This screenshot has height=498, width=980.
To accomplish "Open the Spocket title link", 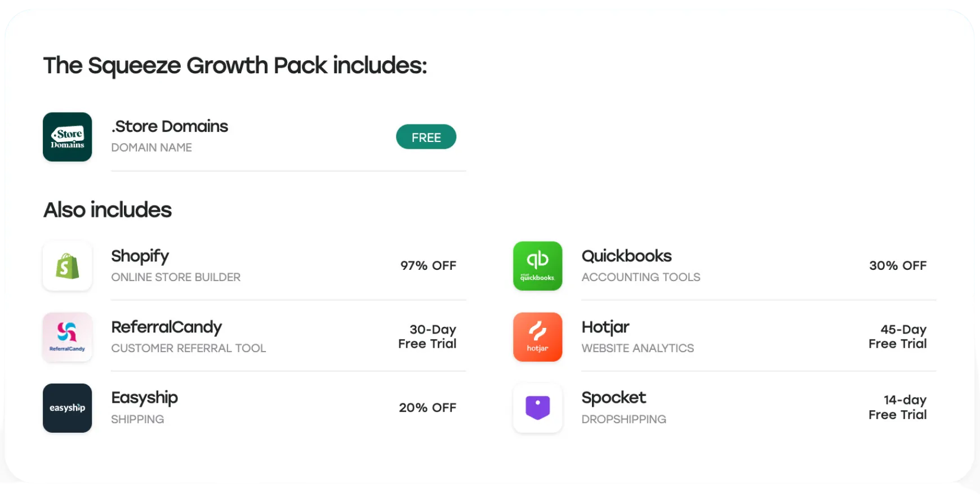I will click(x=614, y=398).
